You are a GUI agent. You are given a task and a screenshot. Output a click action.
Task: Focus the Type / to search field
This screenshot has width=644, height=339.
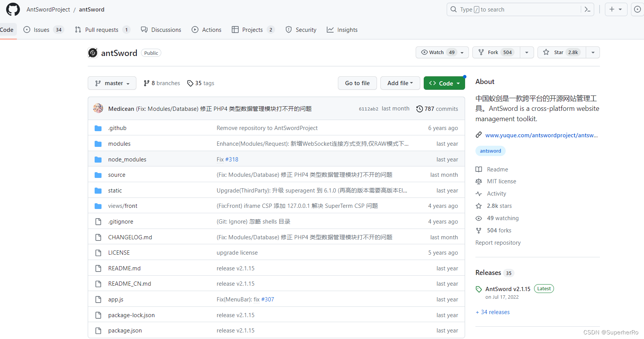tap(520, 9)
